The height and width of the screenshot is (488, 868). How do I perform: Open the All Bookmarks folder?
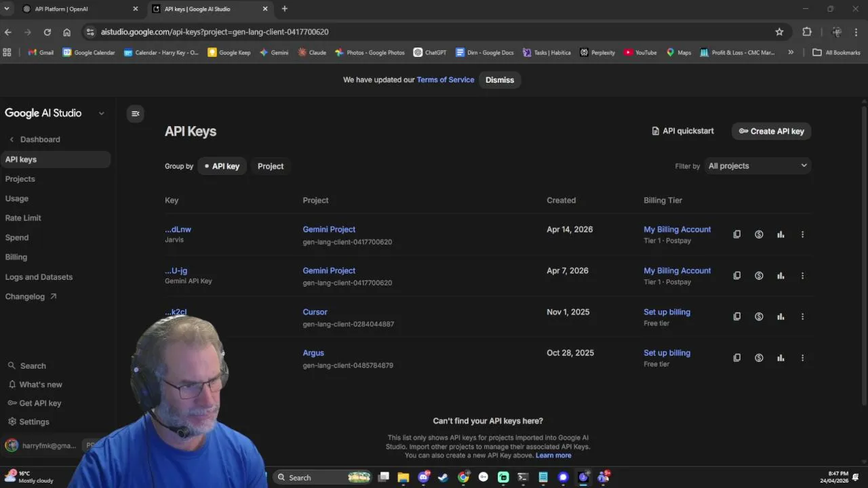tap(836, 52)
